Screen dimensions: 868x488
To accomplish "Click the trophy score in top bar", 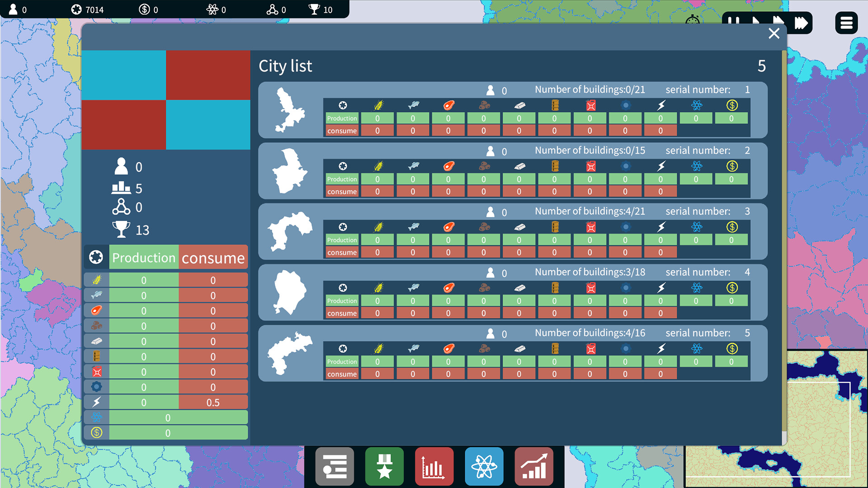I will pyautogui.click(x=320, y=9).
